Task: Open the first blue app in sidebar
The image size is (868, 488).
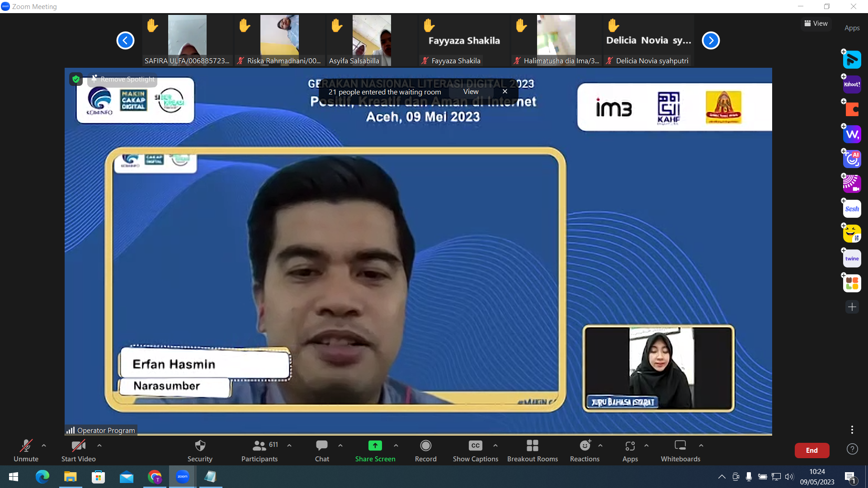Action: [852, 60]
